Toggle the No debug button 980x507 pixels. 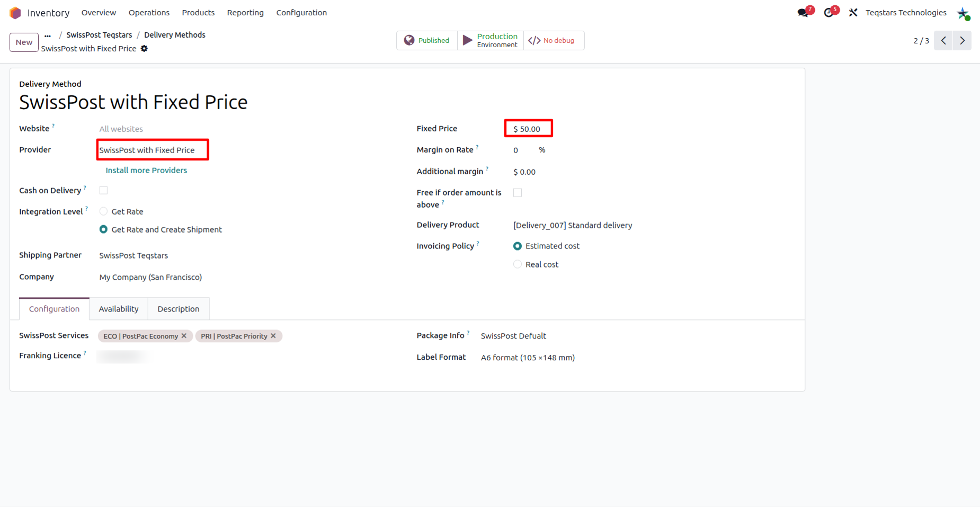554,40
